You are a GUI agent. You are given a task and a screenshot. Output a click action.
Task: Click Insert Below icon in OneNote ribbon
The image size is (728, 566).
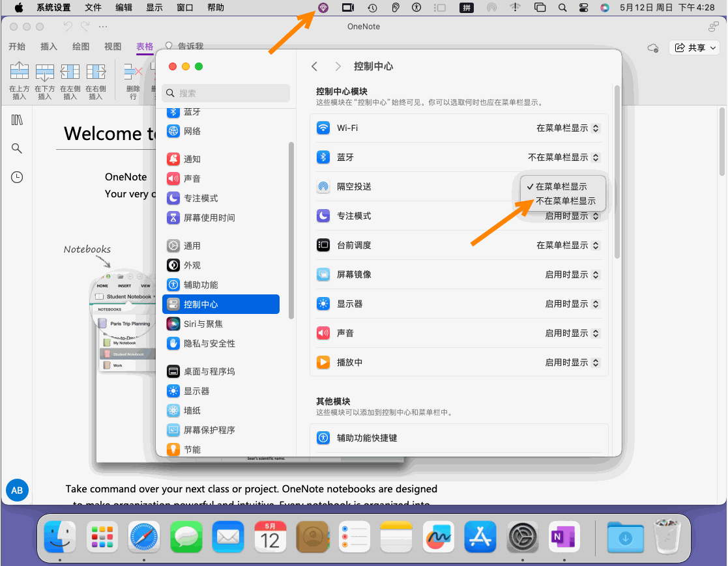click(45, 72)
